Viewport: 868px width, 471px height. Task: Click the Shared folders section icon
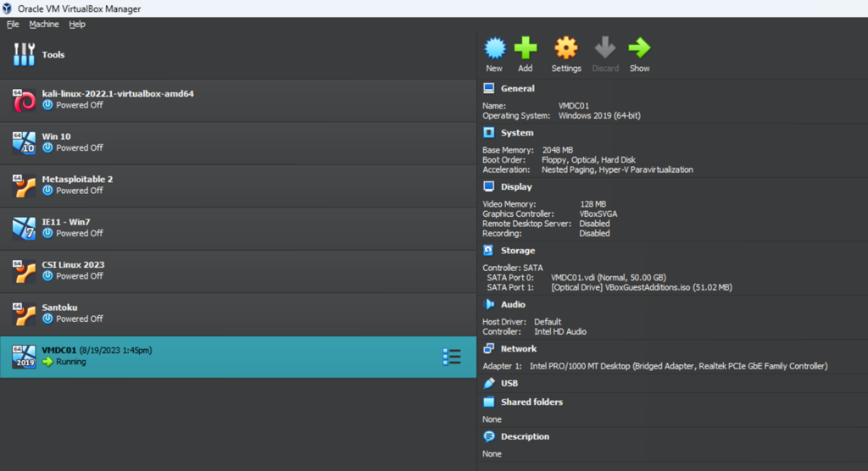coord(489,402)
